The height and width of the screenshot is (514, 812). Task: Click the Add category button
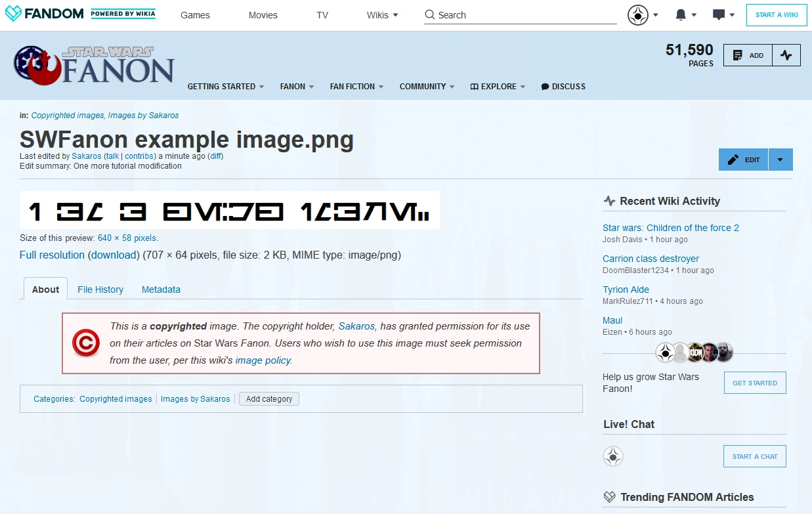pos(269,399)
